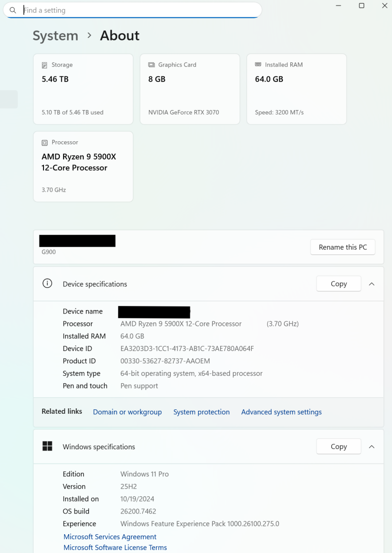This screenshot has height=553, width=392.
Task: Click the Windows logo icon
Action: click(x=47, y=446)
